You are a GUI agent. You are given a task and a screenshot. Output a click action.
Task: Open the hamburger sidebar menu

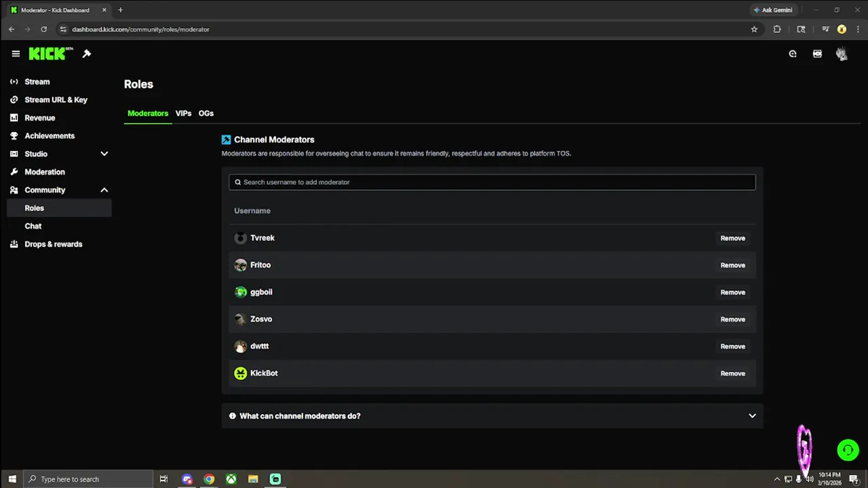click(16, 54)
